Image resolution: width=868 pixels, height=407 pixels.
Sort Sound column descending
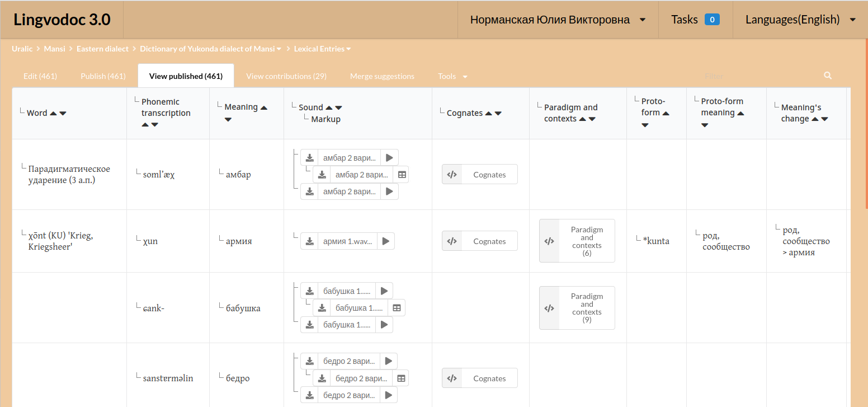tap(338, 107)
